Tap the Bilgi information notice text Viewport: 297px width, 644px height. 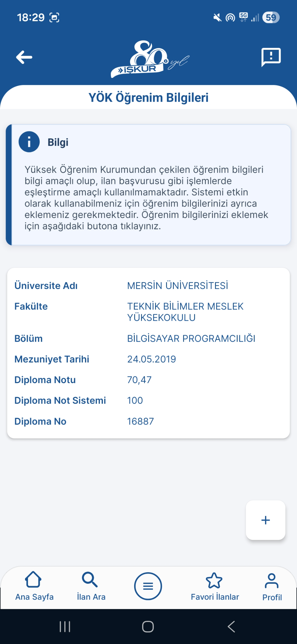pos(146,198)
